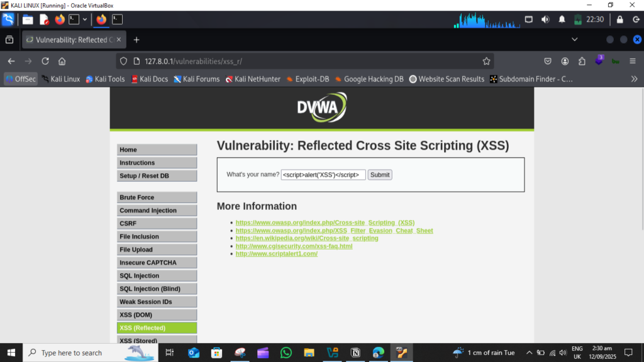Open a new Firefox tab
644x362 pixels.
(136, 40)
